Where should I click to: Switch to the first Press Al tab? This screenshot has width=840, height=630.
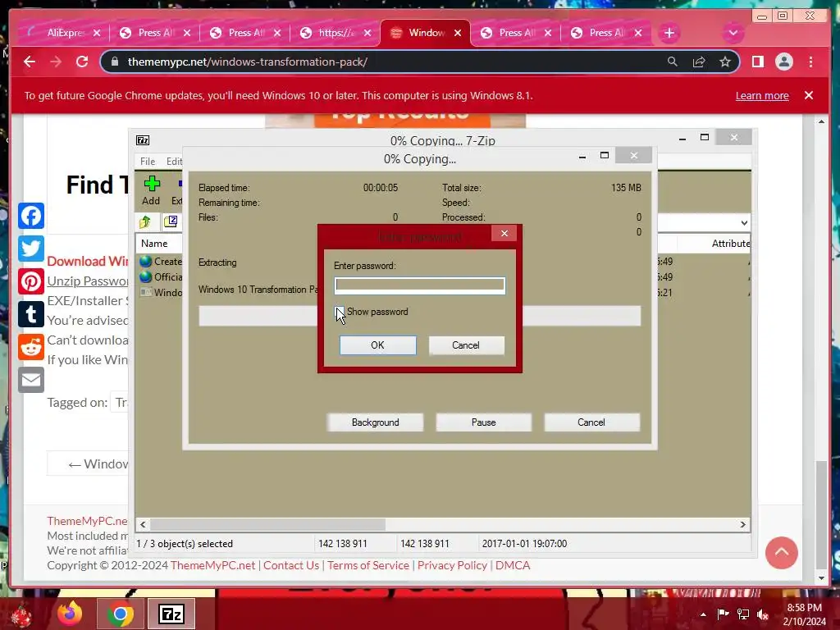(x=154, y=33)
